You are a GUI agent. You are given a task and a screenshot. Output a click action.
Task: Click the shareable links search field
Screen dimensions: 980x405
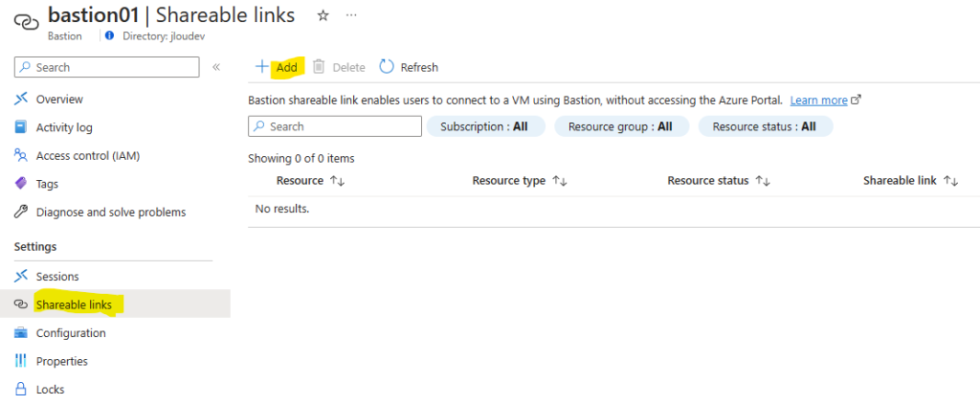335,126
